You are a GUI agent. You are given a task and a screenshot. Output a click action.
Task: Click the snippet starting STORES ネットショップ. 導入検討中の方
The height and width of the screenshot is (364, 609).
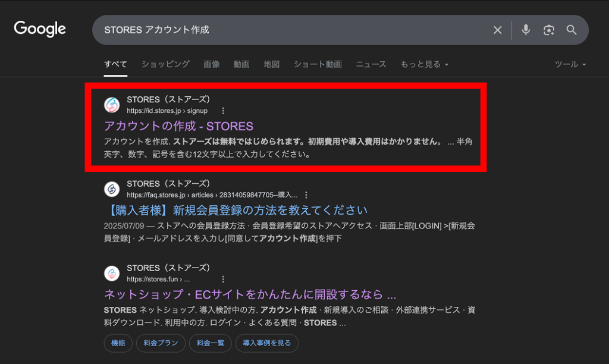point(290,316)
